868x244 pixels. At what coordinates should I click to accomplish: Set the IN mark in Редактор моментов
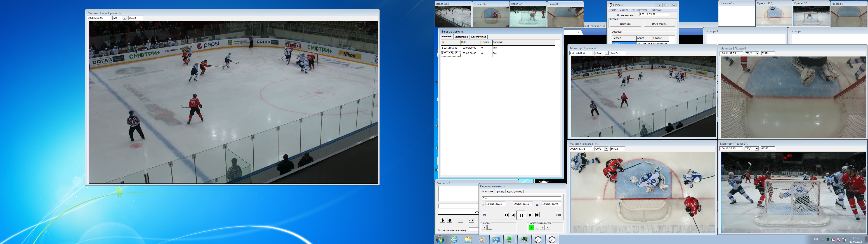484,215
